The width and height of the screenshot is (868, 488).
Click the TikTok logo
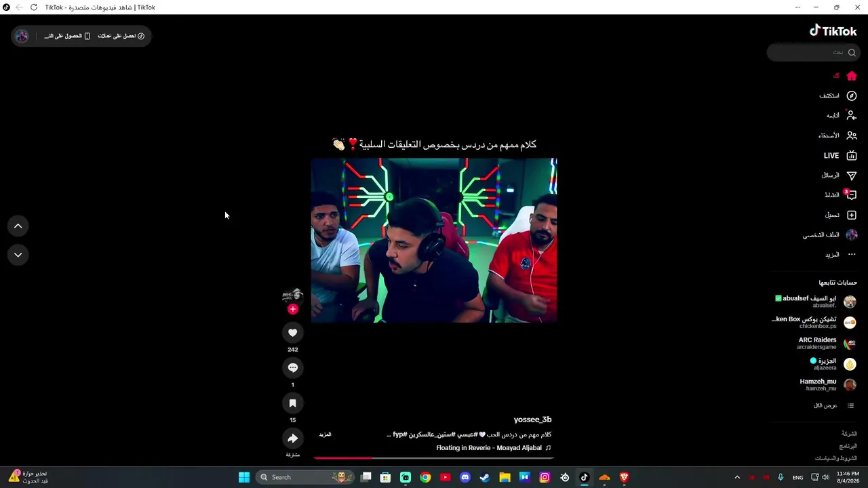coord(833,30)
